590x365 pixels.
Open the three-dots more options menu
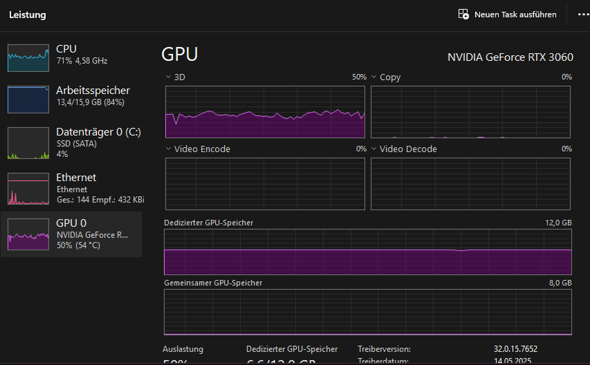[x=583, y=14]
